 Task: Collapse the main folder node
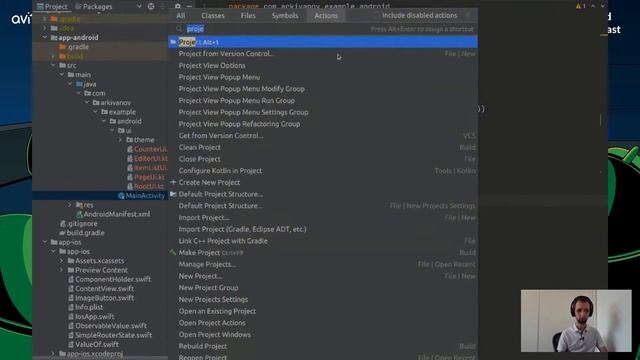coord(62,75)
